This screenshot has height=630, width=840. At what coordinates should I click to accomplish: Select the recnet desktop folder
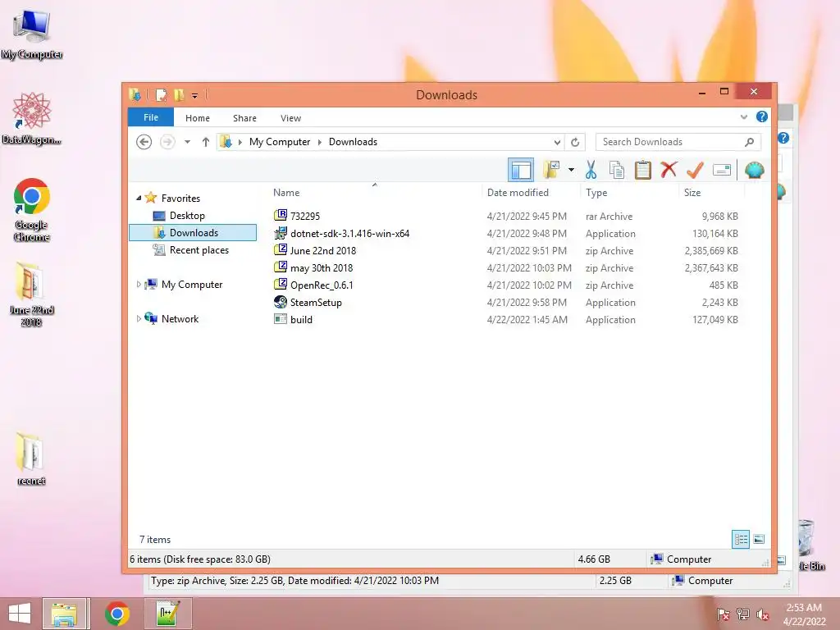[31, 458]
